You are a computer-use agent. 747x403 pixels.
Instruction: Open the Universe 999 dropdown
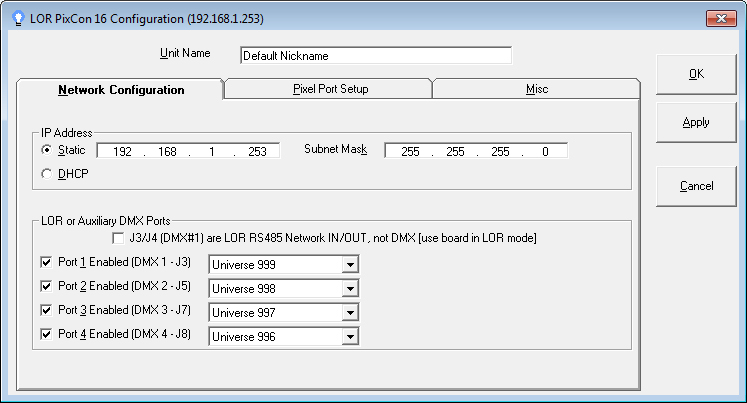point(349,264)
